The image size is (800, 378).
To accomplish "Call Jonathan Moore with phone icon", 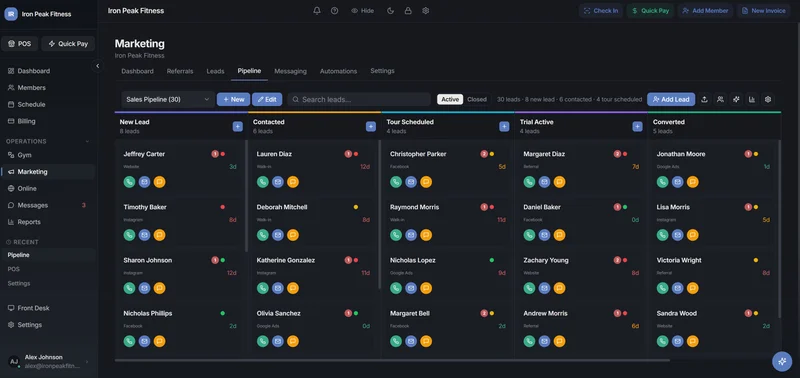I will 663,182.
